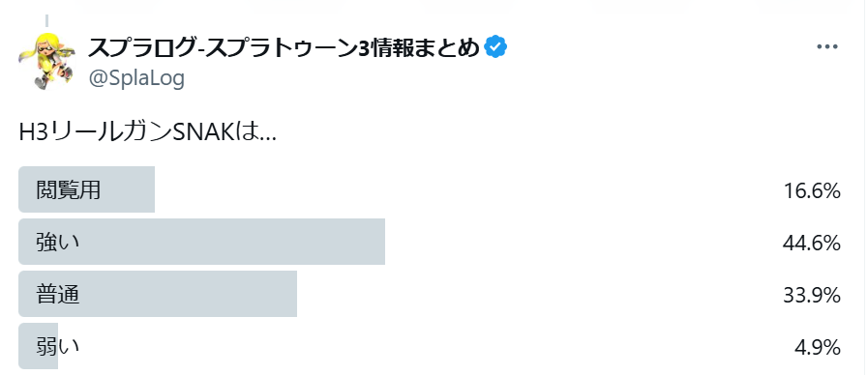The height and width of the screenshot is (375, 868).
Task: Open スプラログ-スプラトゥーン3情報まとめ display name
Action: coord(283,48)
